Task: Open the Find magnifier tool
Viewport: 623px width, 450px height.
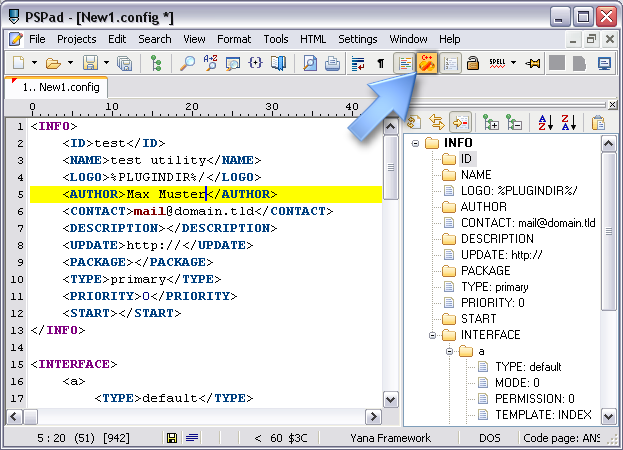Action: (x=188, y=63)
